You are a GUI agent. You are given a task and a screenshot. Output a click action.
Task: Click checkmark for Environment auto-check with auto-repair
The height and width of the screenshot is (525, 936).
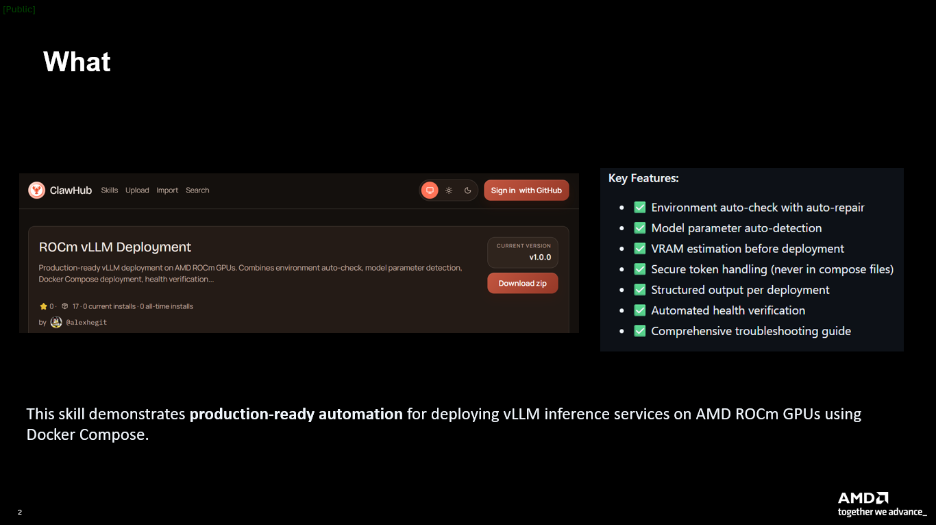click(640, 207)
